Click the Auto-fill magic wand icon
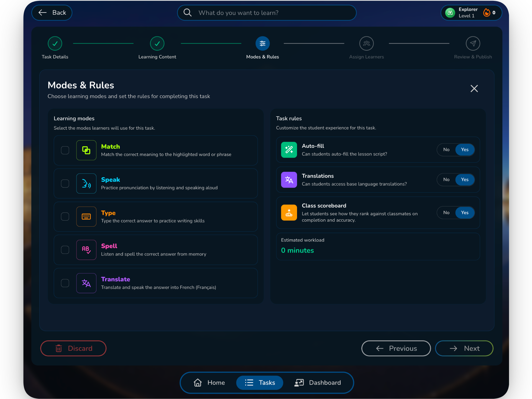 pos(289,150)
